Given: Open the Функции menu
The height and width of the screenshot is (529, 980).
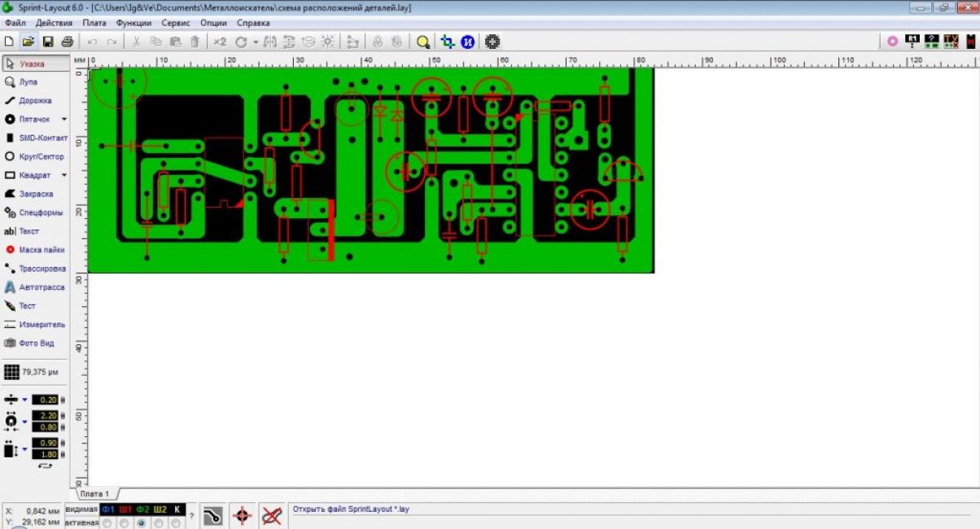Looking at the screenshot, I should coord(133,23).
